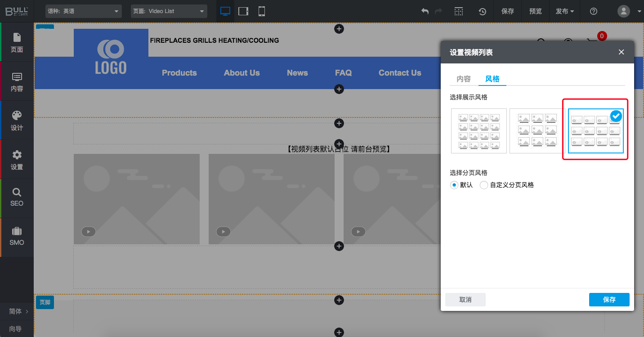
Task: Click the 取消 cancel button
Action: (465, 300)
